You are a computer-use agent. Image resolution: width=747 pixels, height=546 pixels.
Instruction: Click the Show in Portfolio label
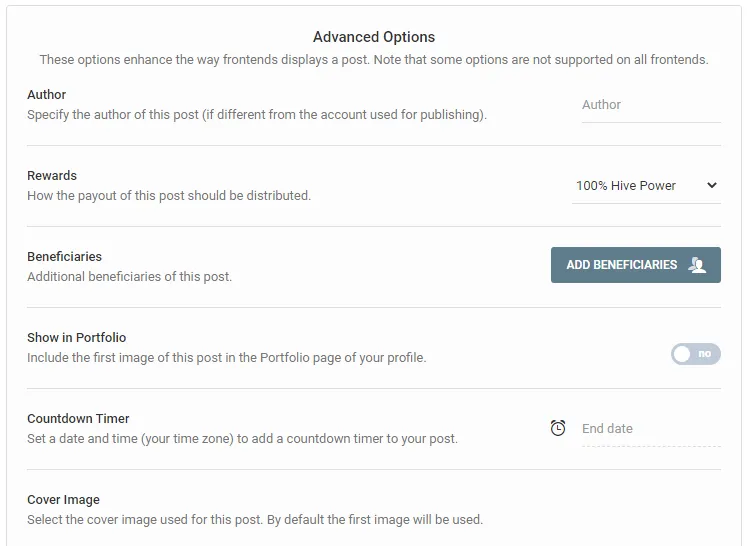pos(77,337)
